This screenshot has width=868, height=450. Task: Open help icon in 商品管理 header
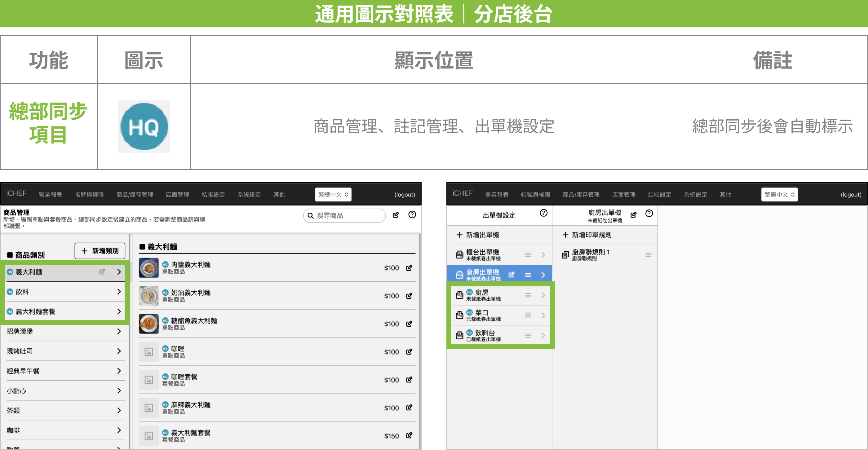[x=412, y=214]
